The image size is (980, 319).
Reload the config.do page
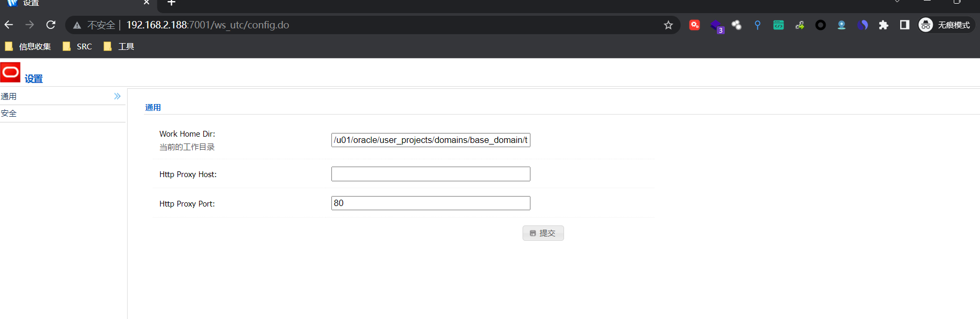(x=51, y=25)
